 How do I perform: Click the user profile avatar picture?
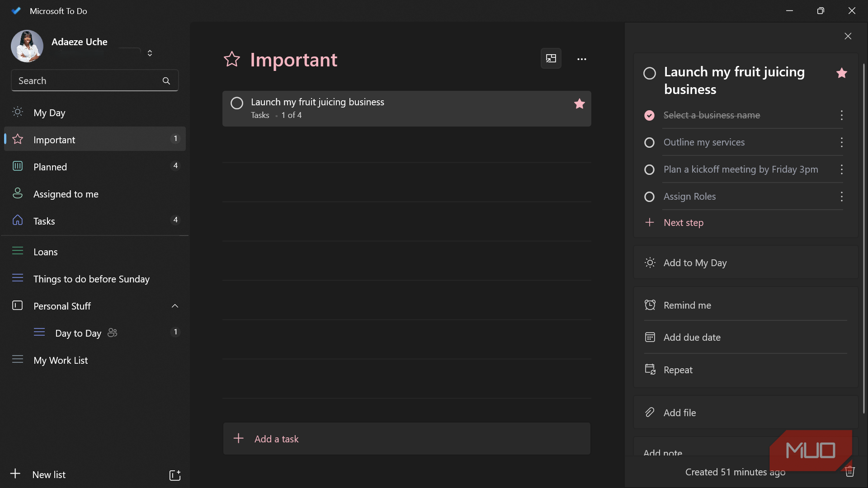click(27, 46)
